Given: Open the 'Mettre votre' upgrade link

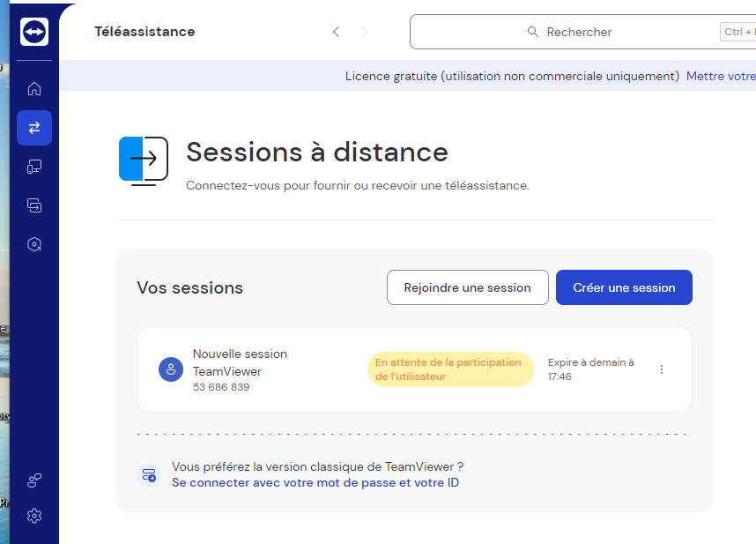Looking at the screenshot, I should point(720,76).
